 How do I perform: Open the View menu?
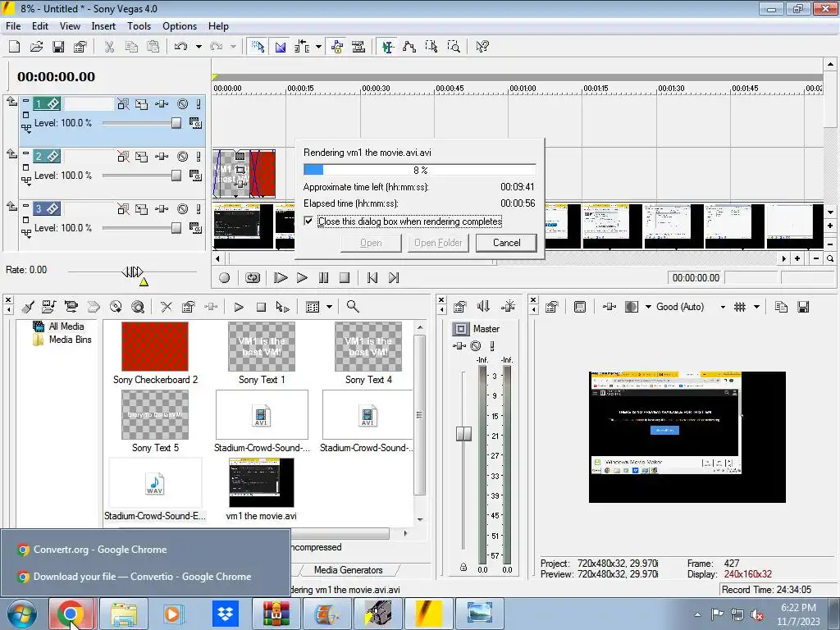coord(70,25)
